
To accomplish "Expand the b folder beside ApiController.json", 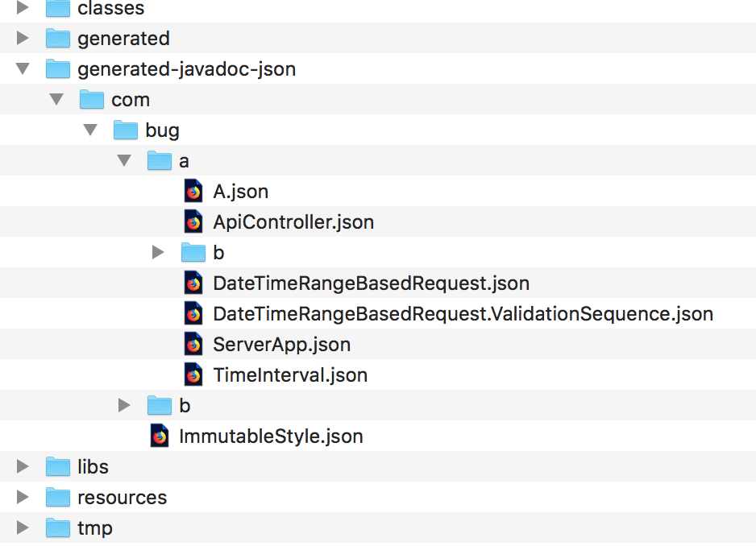I will click(158, 252).
